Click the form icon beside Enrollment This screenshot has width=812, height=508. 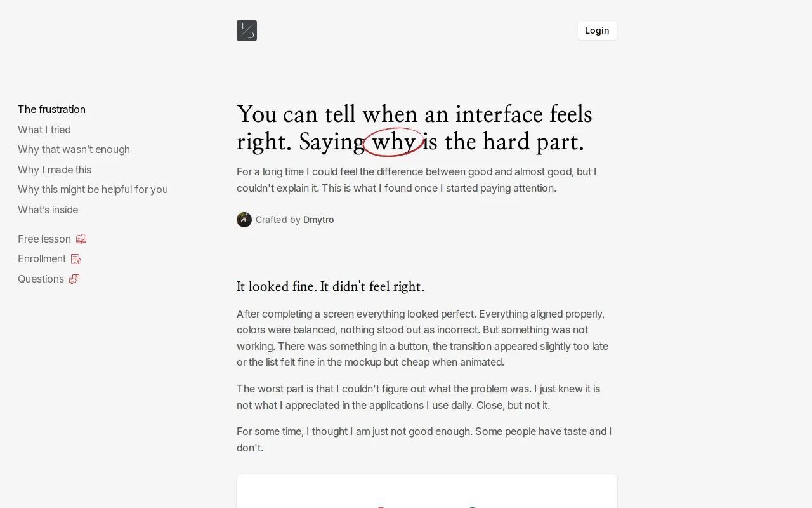76,259
